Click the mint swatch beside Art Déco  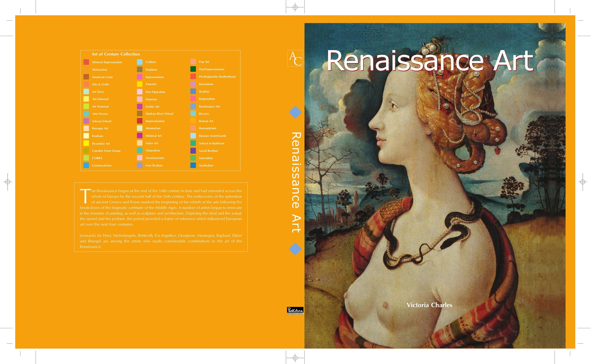click(86, 91)
